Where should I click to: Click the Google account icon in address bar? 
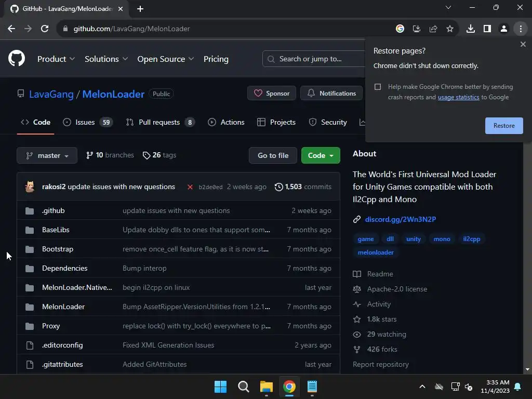[400, 29]
